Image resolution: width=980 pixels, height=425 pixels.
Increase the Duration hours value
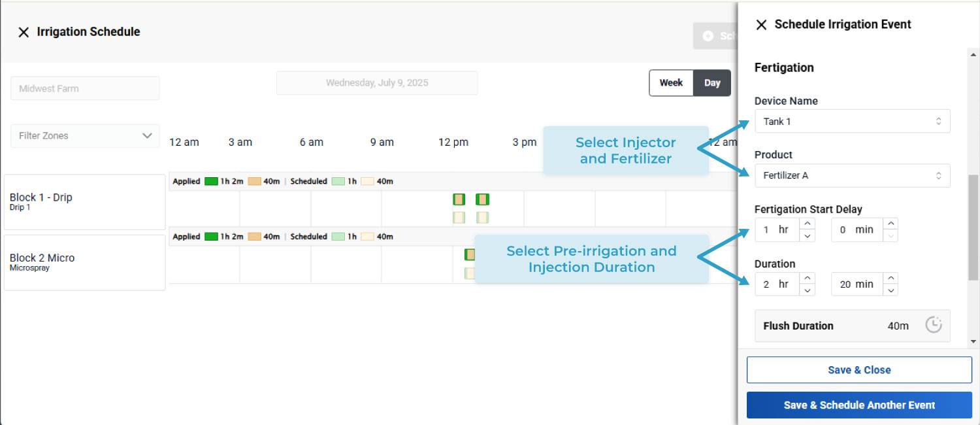(x=809, y=279)
